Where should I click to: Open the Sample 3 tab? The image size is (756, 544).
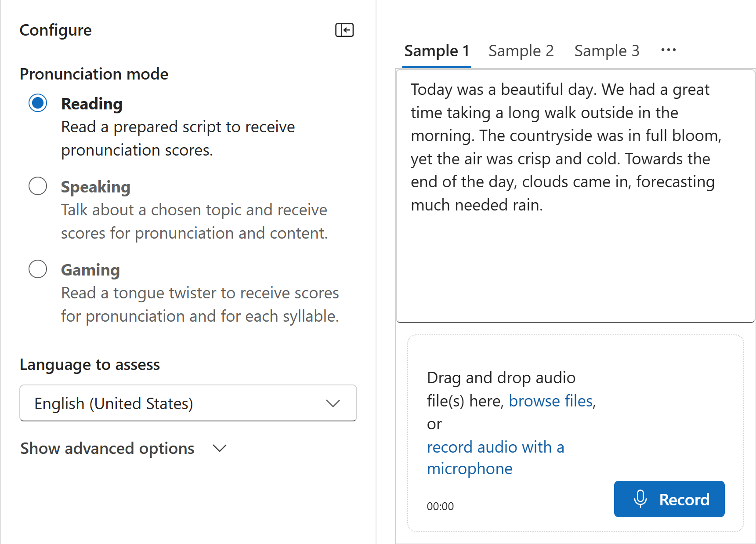pos(607,51)
